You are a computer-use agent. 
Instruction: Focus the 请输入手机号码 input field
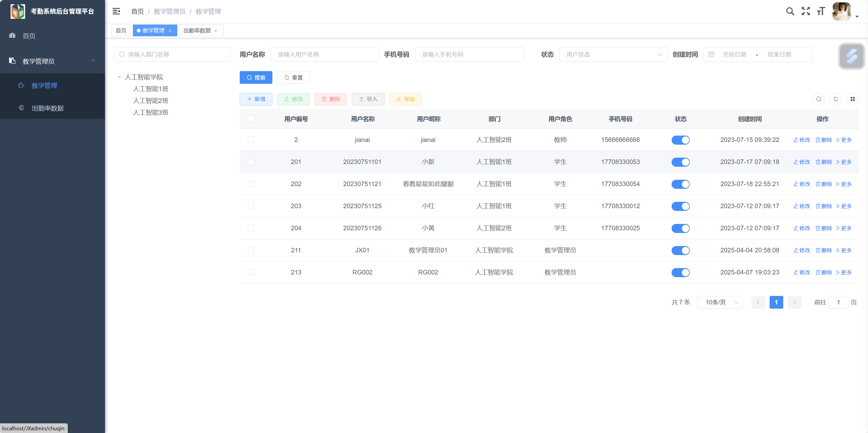(x=469, y=54)
